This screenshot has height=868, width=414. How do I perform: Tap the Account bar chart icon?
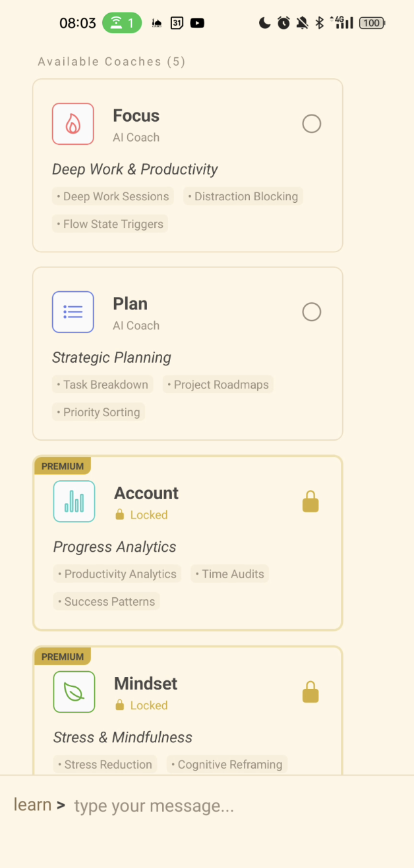74,501
